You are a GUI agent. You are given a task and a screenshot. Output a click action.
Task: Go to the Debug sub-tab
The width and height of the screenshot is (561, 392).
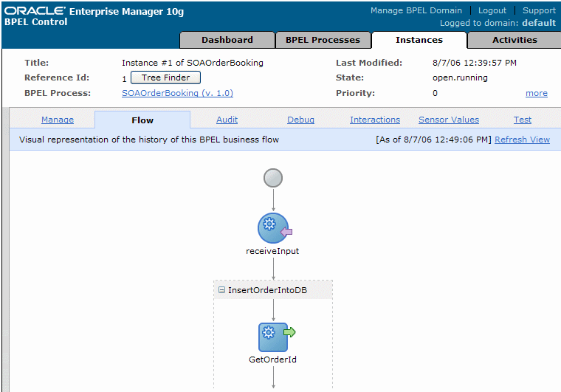[301, 120]
